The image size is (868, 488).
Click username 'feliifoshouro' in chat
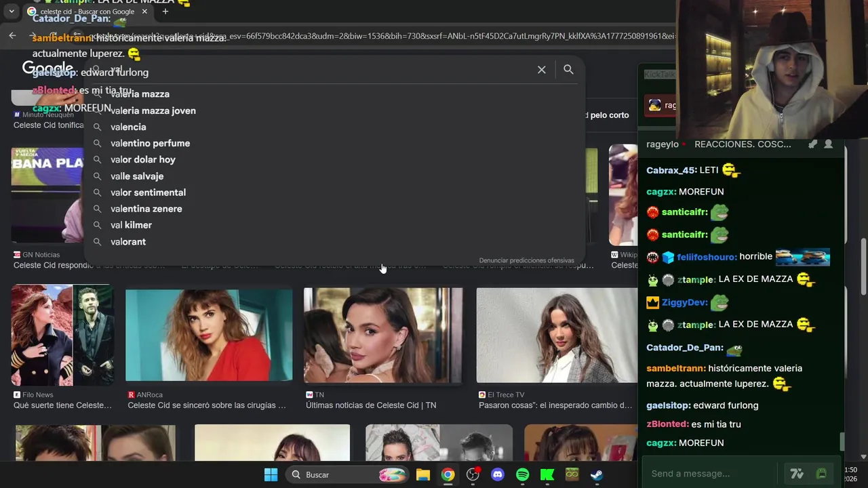click(x=707, y=257)
